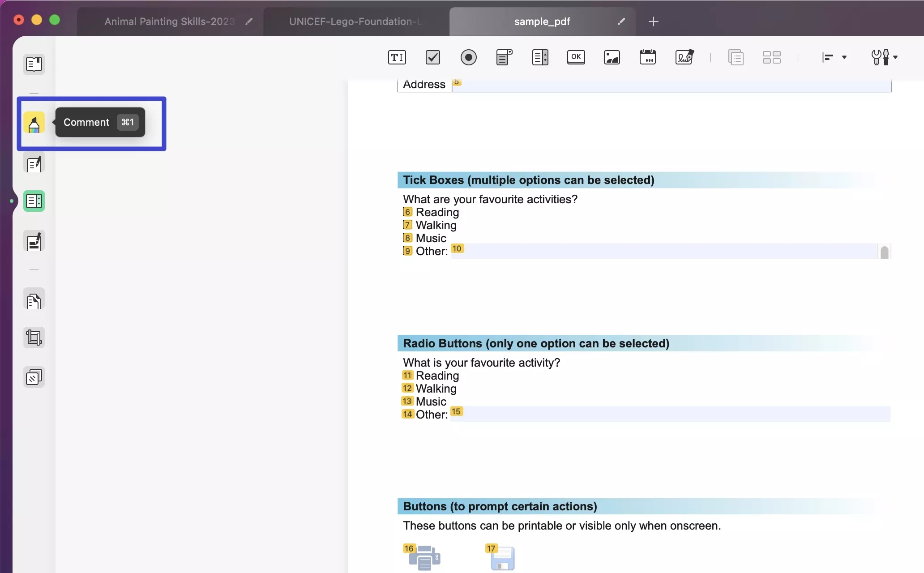Expand the align fields dropdown arrow
This screenshot has width=924, height=573.
844,57
